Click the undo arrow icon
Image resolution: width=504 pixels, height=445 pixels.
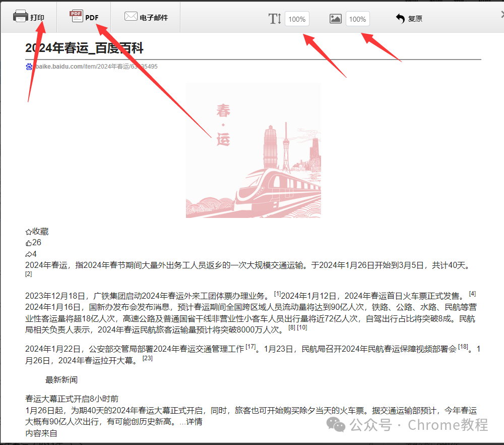click(400, 19)
